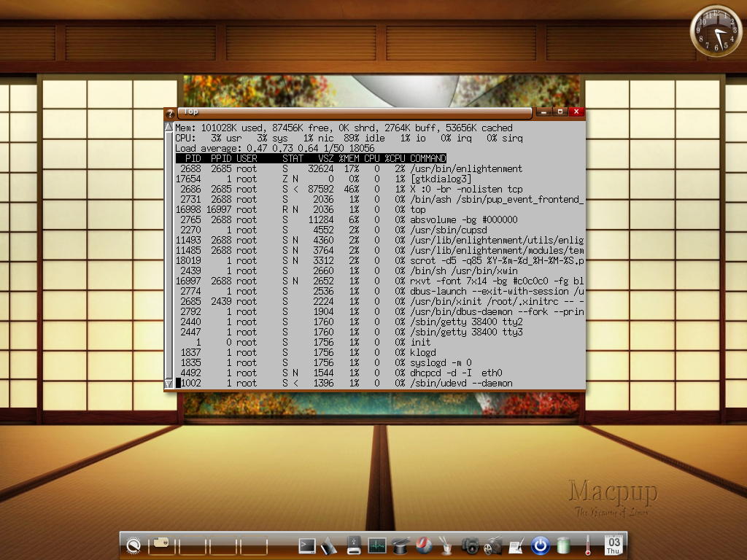This screenshot has width=747, height=560.
Task: Open the start menu icon in the dock
Action: click(134, 545)
